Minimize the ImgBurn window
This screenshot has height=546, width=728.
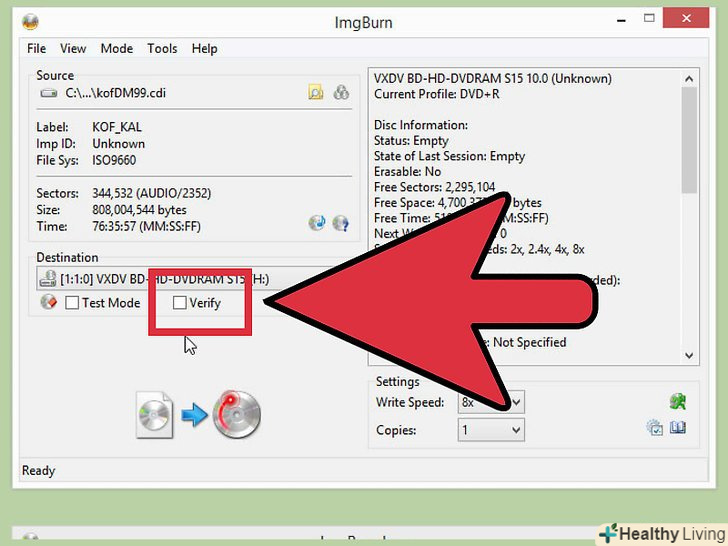coord(621,20)
